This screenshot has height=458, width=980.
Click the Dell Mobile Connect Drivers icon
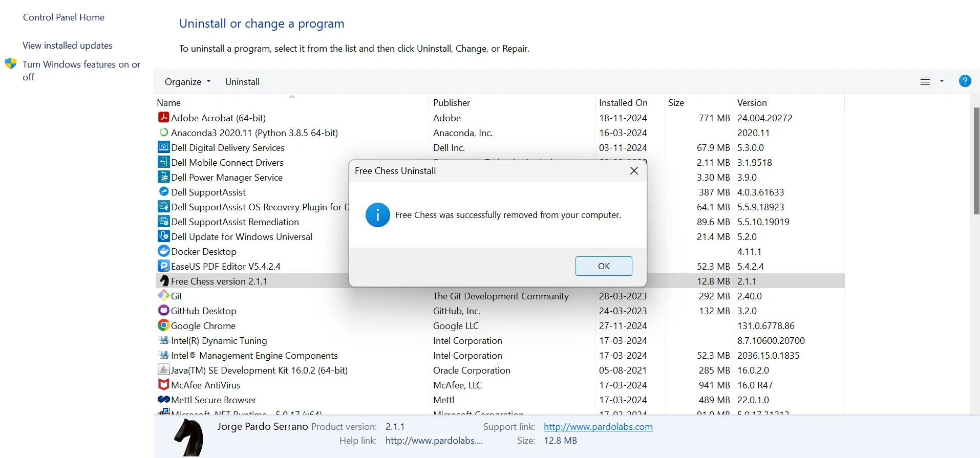(x=163, y=162)
